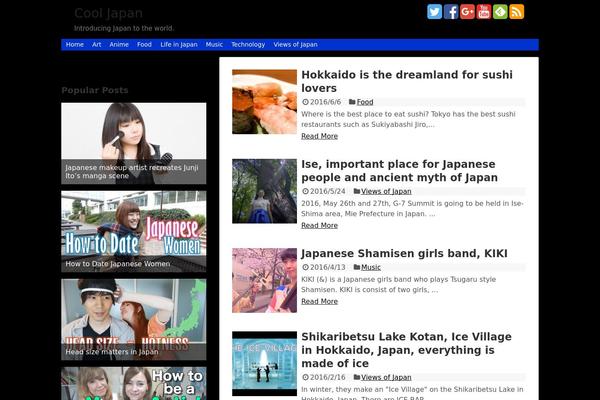Open the Facebook social icon

[x=451, y=11]
